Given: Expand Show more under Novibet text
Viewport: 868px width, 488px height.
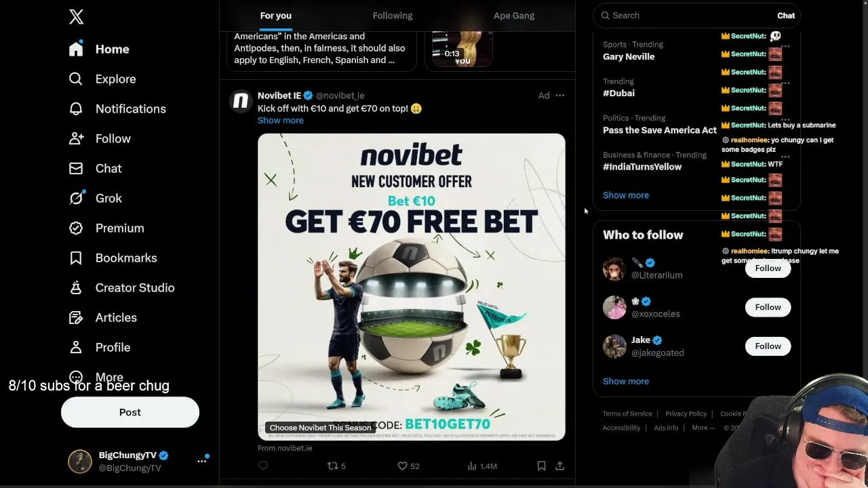Looking at the screenshot, I should 280,120.
